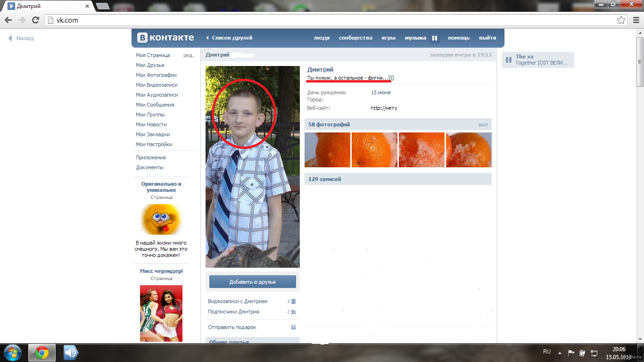Open the ВКонтакте logo home link

tap(165, 38)
